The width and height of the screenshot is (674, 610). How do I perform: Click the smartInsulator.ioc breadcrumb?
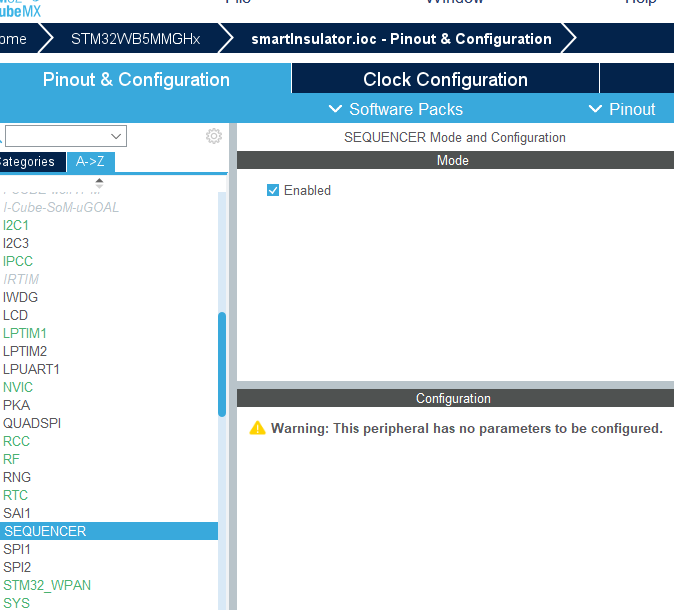401,39
